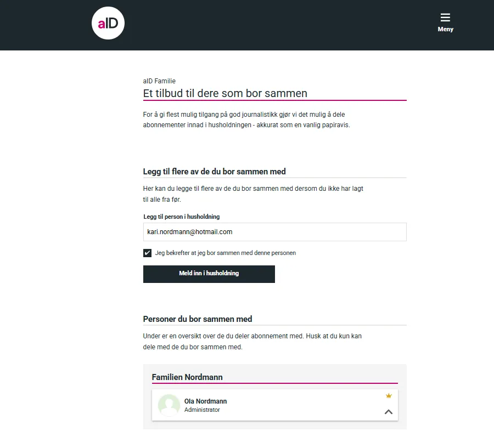494x448 pixels.
Task: Click the "Familien Nordmann" household heading
Action: (187, 377)
